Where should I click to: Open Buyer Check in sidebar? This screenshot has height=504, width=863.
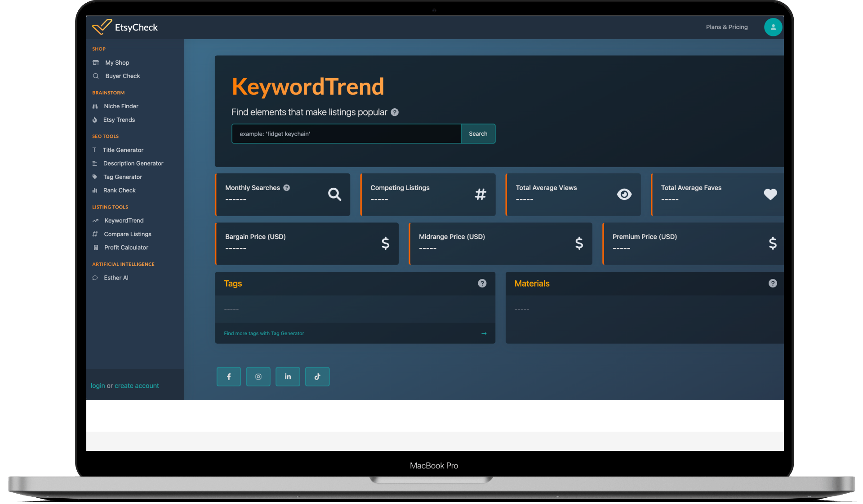point(123,76)
